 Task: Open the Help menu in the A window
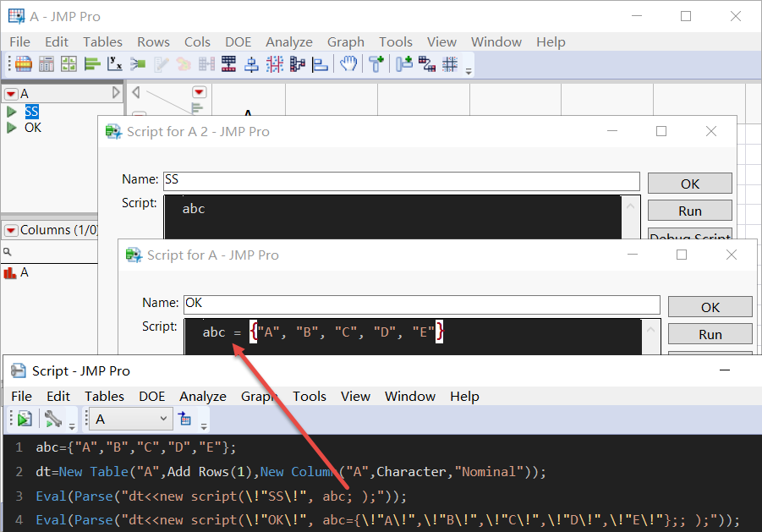(551, 42)
